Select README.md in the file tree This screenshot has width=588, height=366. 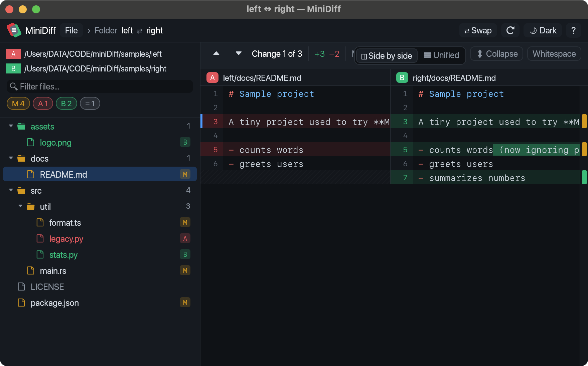(x=100, y=174)
